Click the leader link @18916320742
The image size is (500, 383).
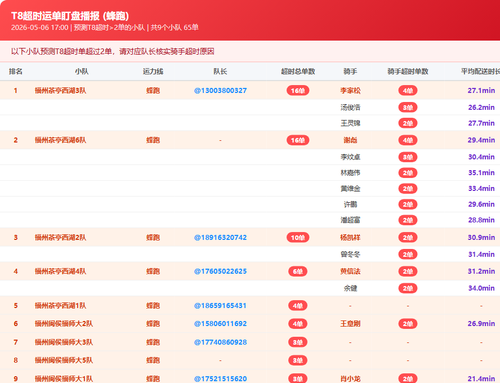[220, 238]
